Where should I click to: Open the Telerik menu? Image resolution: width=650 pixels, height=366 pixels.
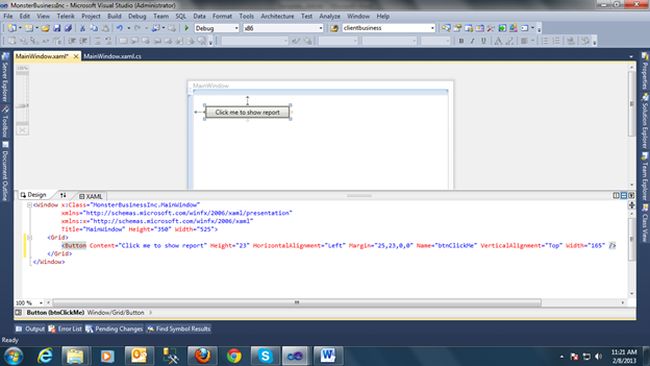point(65,16)
